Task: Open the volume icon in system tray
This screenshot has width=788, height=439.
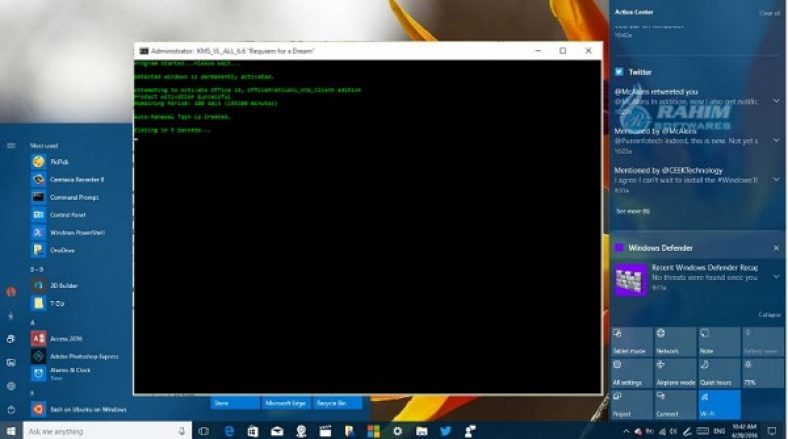Action: [x=673, y=431]
